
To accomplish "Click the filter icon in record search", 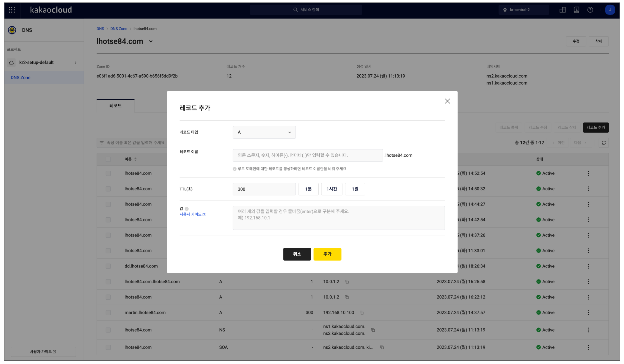I will [x=101, y=143].
